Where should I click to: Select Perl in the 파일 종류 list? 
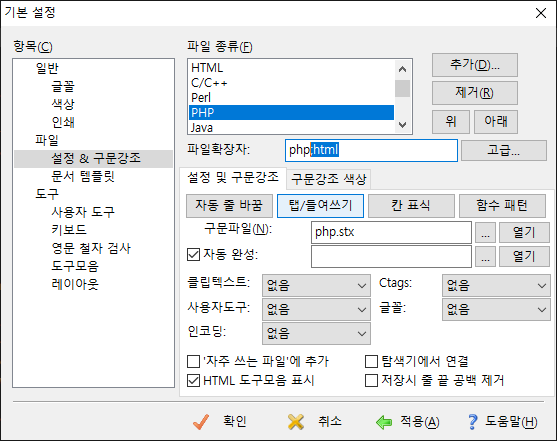[x=291, y=98]
